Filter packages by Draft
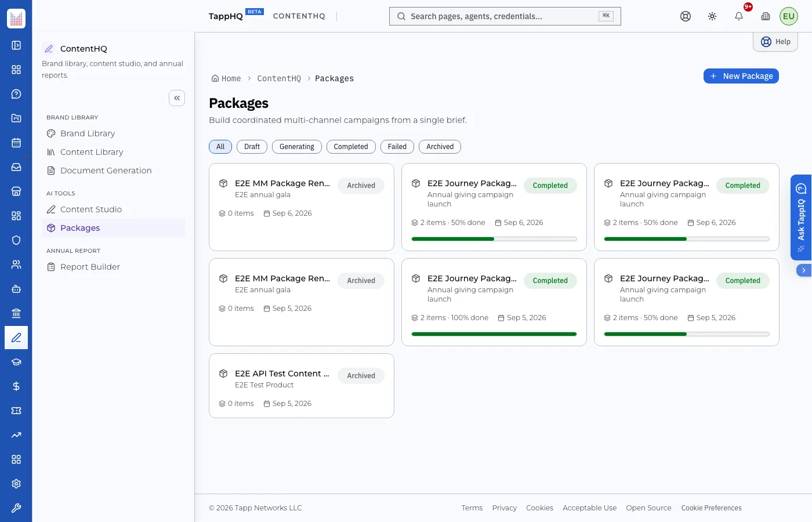The image size is (812, 522). tap(252, 147)
